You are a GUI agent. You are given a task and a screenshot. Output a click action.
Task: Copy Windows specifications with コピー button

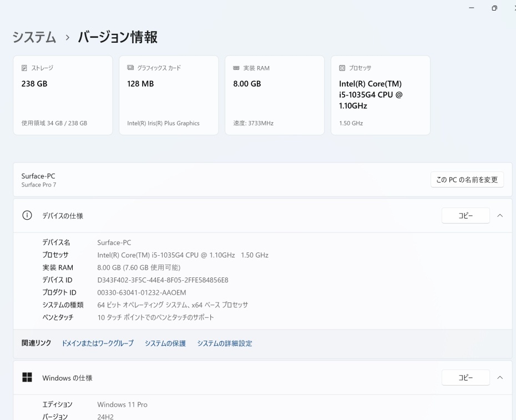466,377
